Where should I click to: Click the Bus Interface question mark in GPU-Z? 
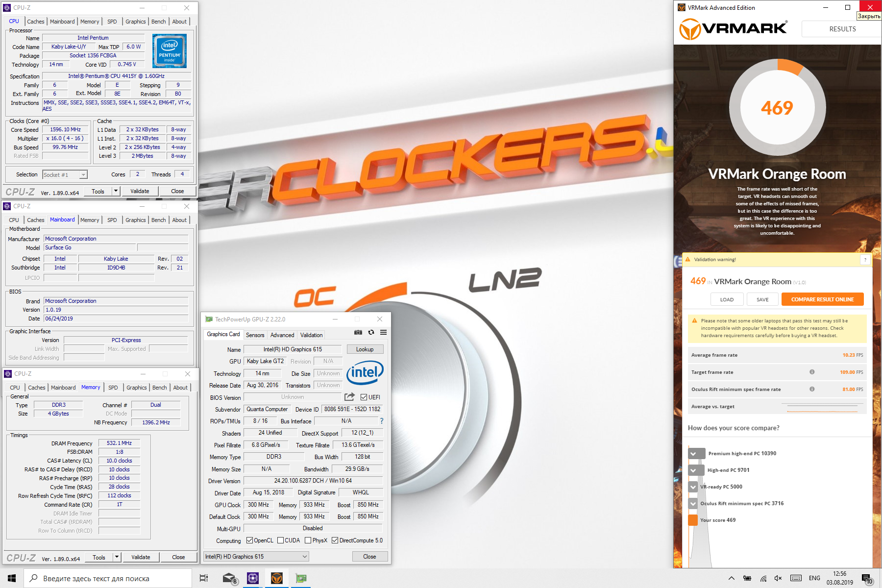(x=382, y=421)
